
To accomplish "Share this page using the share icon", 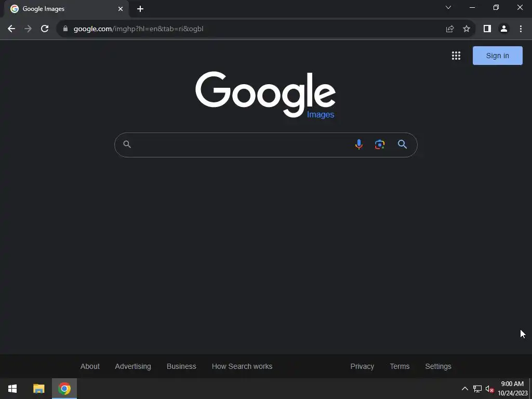I will [x=450, y=29].
